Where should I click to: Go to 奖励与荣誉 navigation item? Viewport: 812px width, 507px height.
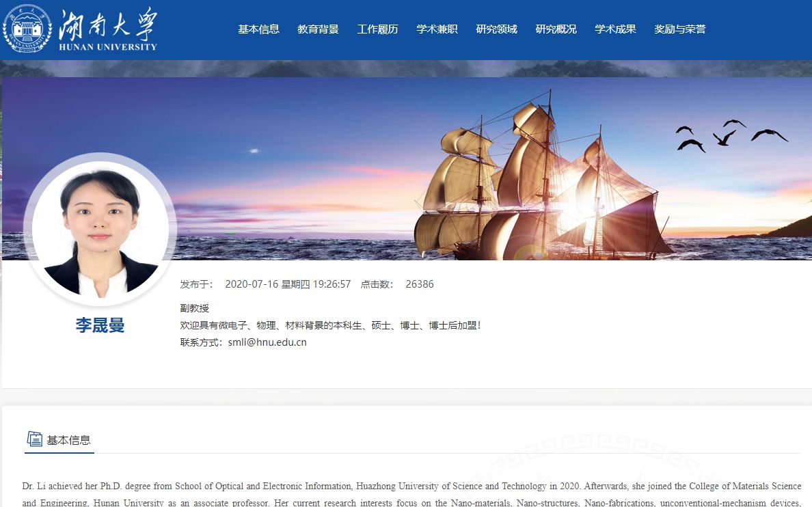coord(680,29)
